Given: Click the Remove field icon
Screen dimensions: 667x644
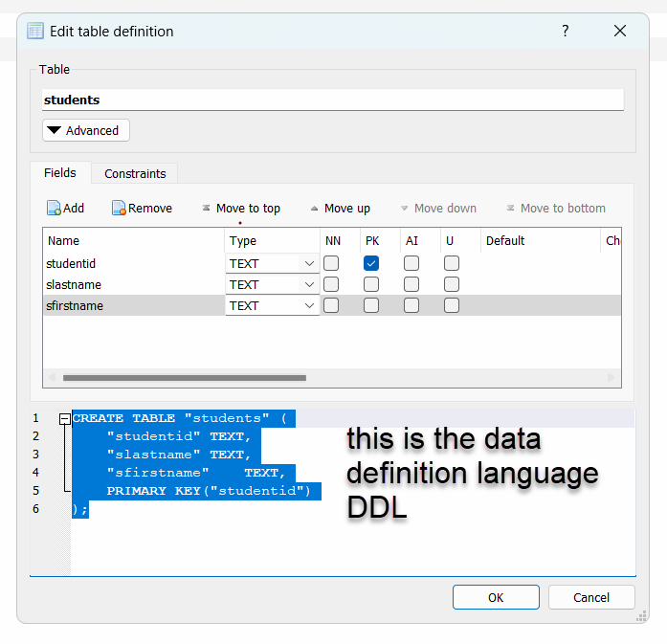Looking at the screenshot, I should (x=119, y=208).
